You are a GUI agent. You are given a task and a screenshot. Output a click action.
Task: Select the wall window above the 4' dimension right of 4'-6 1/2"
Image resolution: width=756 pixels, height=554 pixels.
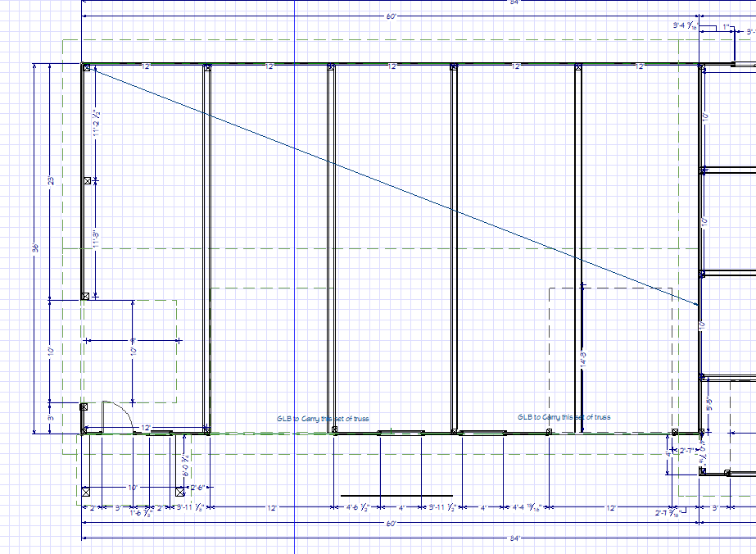click(401, 433)
